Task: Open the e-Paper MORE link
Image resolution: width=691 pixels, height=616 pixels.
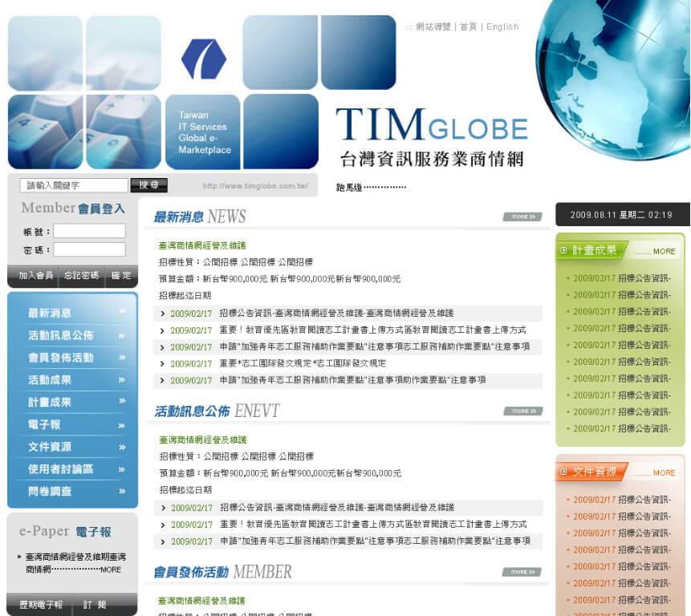Action: [x=111, y=569]
